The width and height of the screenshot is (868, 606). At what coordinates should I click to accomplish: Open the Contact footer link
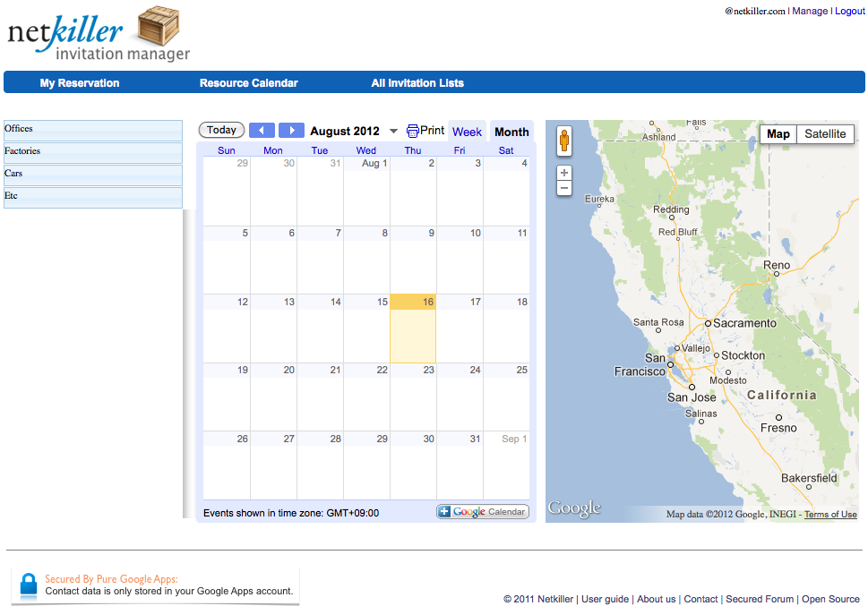tap(700, 599)
